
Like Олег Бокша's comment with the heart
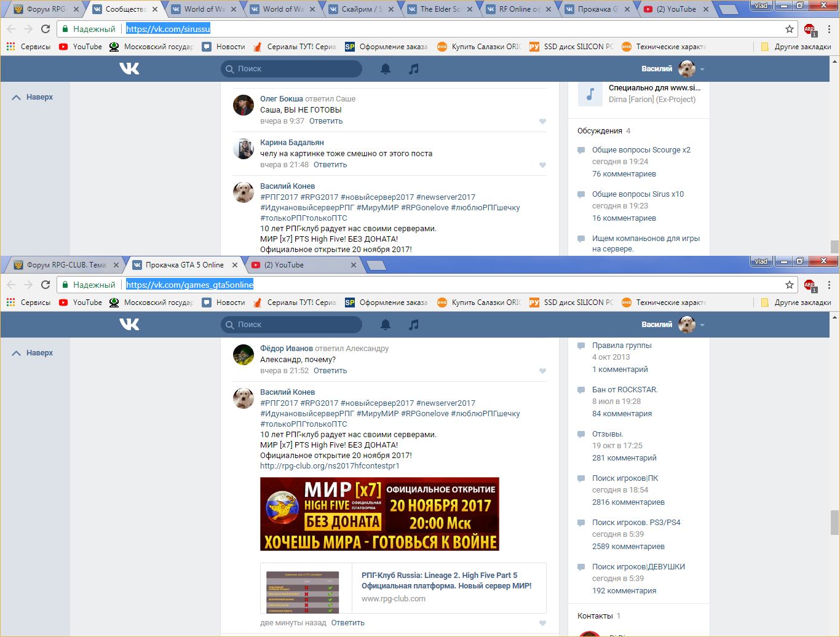(542, 121)
